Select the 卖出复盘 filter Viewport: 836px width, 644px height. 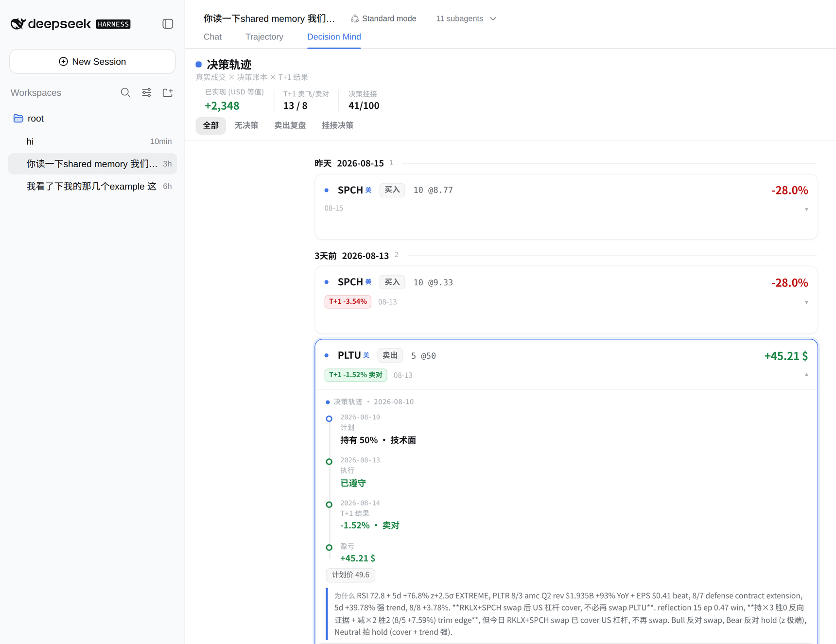pos(290,125)
